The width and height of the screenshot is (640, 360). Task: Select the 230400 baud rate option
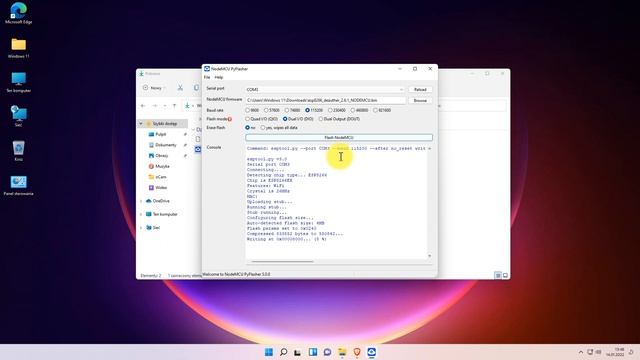click(x=337, y=110)
